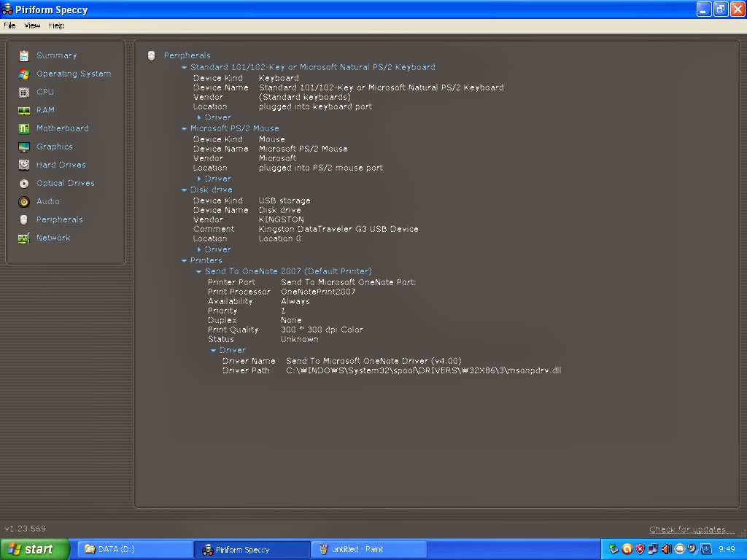This screenshot has width=747, height=560.
Task: Switch to the RAM section
Action: click(45, 110)
